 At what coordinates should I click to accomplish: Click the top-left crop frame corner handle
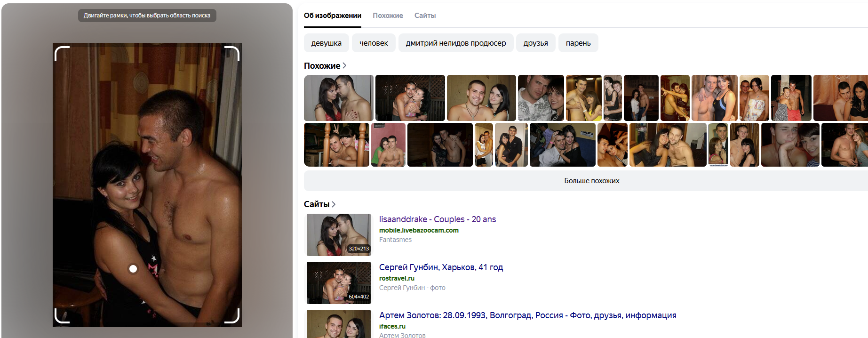(62, 53)
